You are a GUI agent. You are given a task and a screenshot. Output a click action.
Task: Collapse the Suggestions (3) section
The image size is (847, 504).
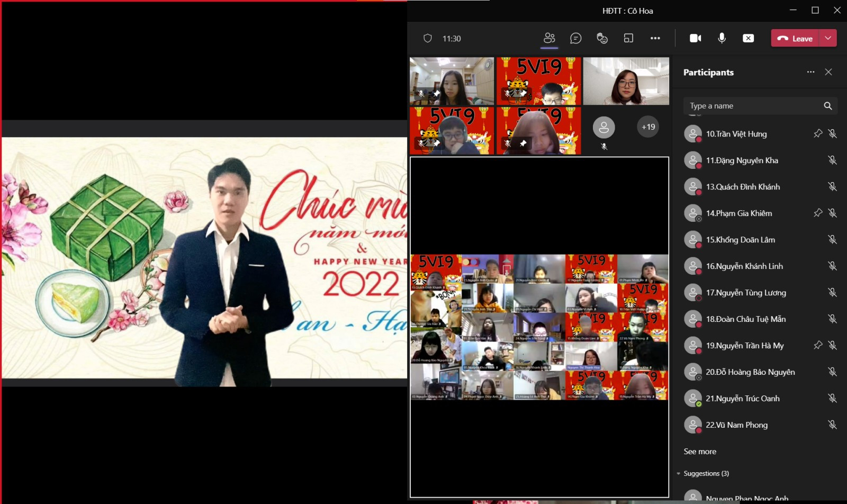679,473
